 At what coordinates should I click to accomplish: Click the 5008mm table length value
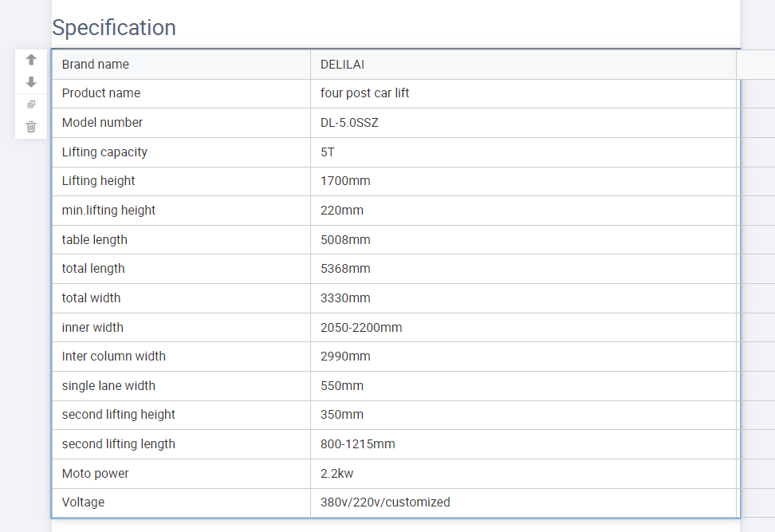coord(345,240)
